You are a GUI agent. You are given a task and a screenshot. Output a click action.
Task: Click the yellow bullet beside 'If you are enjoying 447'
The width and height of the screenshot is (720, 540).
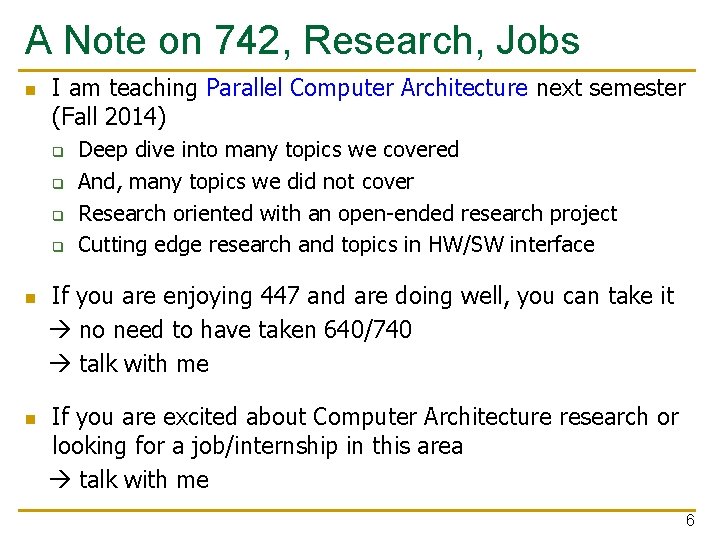31,299
